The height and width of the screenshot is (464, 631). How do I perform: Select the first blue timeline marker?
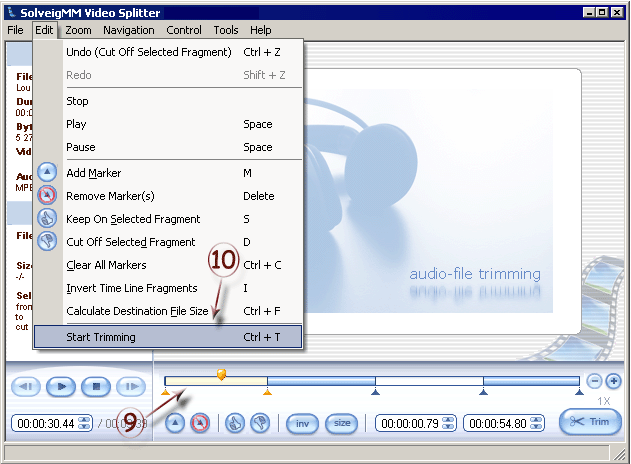click(375, 391)
